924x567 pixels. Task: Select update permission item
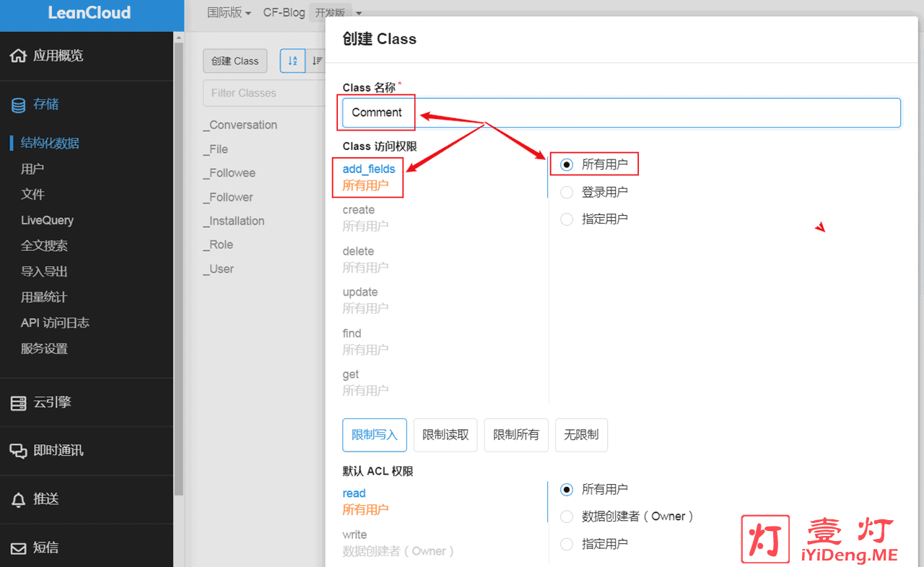pyautogui.click(x=365, y=300)
